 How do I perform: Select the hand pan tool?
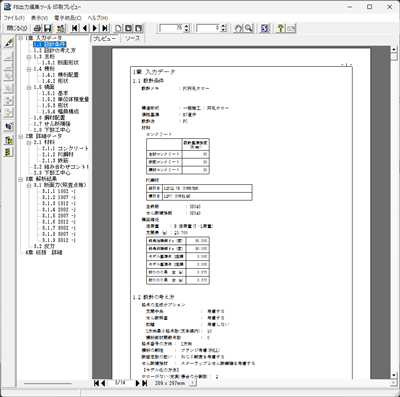click(238, 28)
